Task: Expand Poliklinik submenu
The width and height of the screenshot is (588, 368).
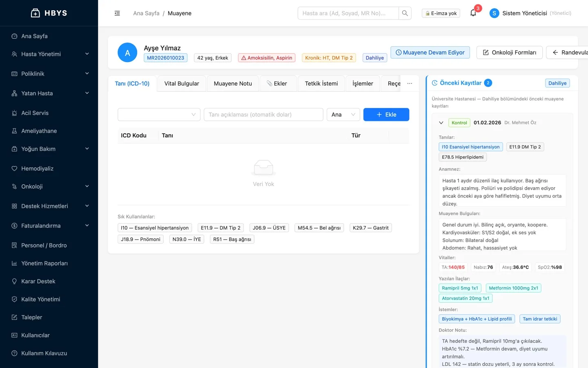Action: click(x=49, y=74)
